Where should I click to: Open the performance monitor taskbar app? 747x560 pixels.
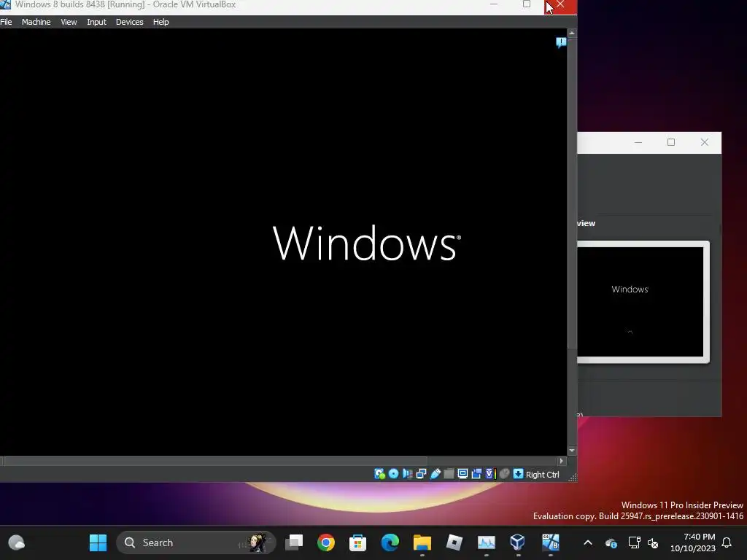pyautogui.click(x=487, y=542)
